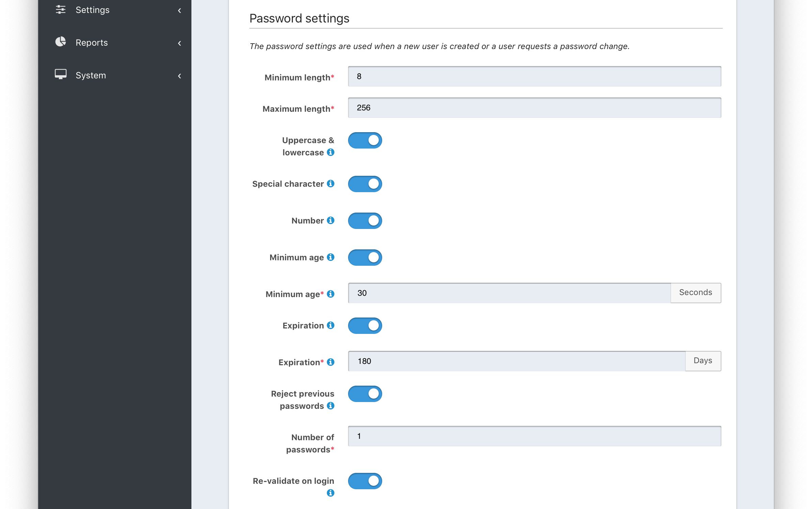The image size is (812, 509).
Task: Click the Days unit label
Action: (703, 361)
